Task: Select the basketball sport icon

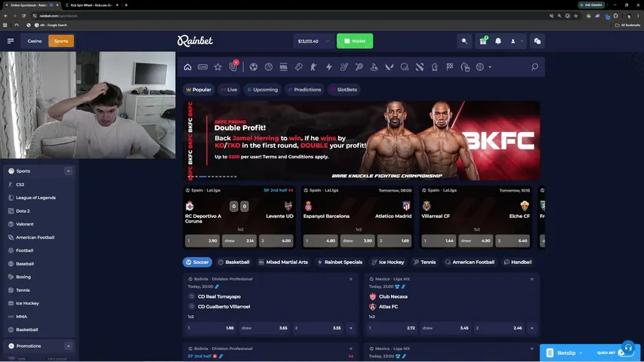Action: point(269,67)
